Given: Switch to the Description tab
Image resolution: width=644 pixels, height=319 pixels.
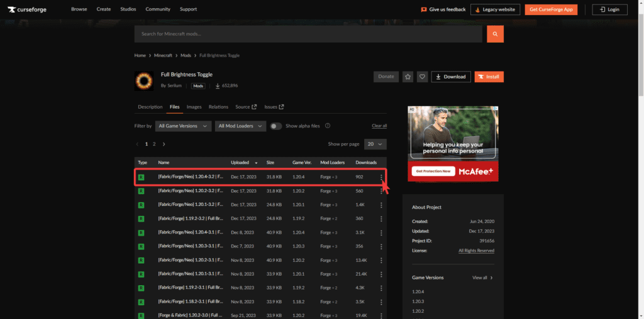Looking at the screenshot, I should 150,107.
